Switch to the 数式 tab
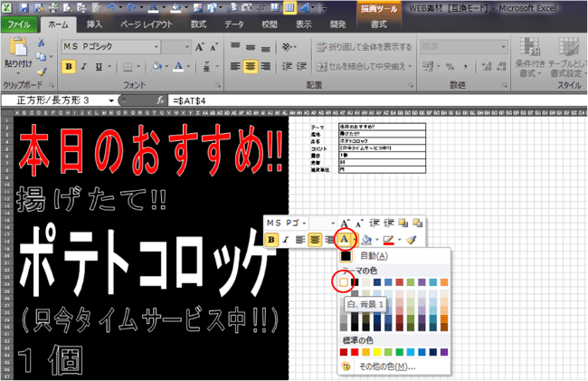588x381 pixels. (198, 24)
